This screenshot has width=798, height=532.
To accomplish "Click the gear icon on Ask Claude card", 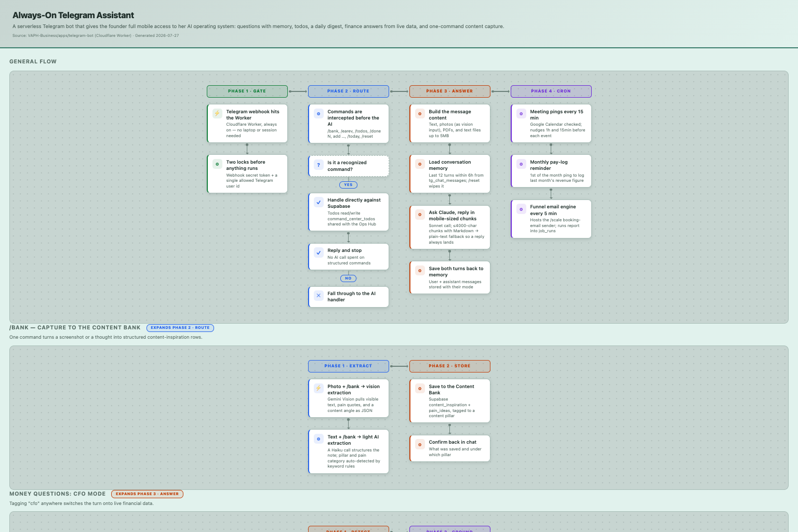I will click(420, 214).
